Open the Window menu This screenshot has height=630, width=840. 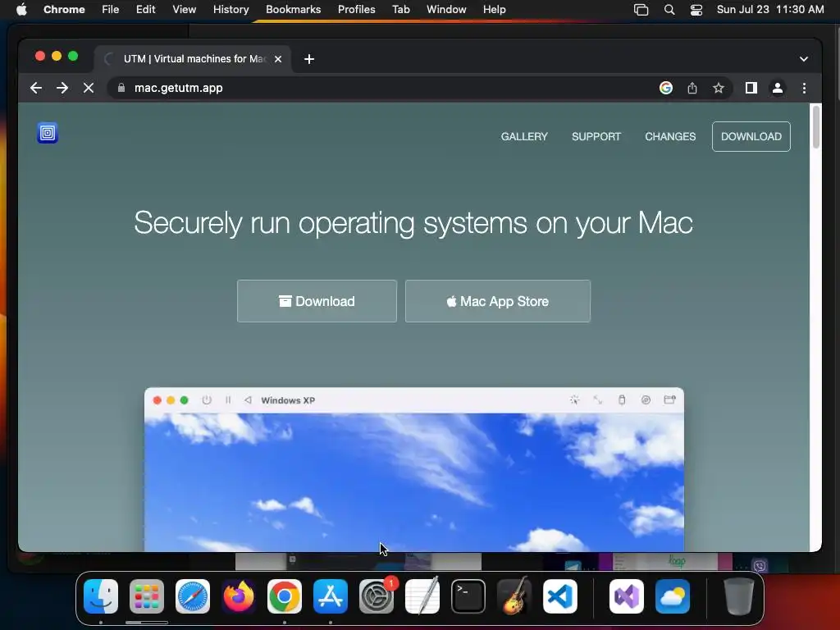446,10
